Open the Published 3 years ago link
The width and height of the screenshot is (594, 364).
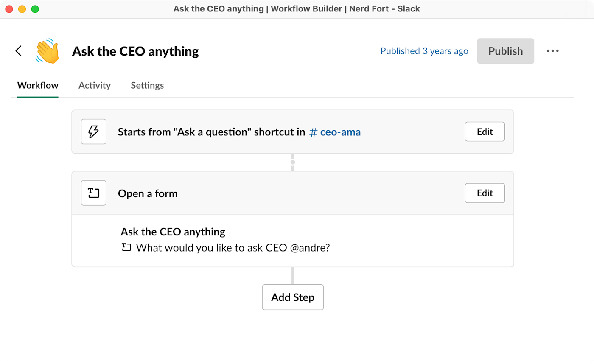[424, 51]
